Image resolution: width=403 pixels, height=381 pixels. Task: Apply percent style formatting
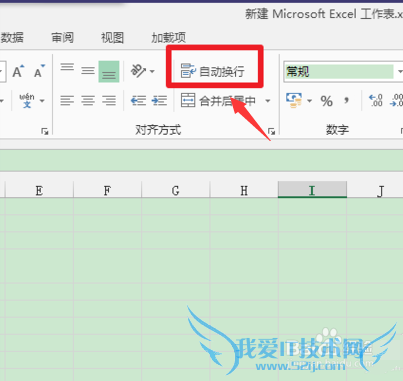pyautogui.click(x=327, y=101)
